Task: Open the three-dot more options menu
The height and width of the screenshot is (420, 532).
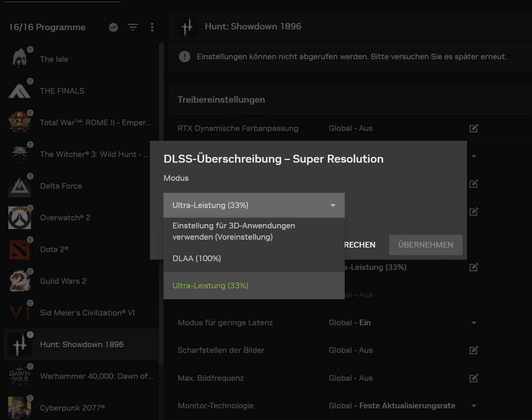Action: pos(152,27)
